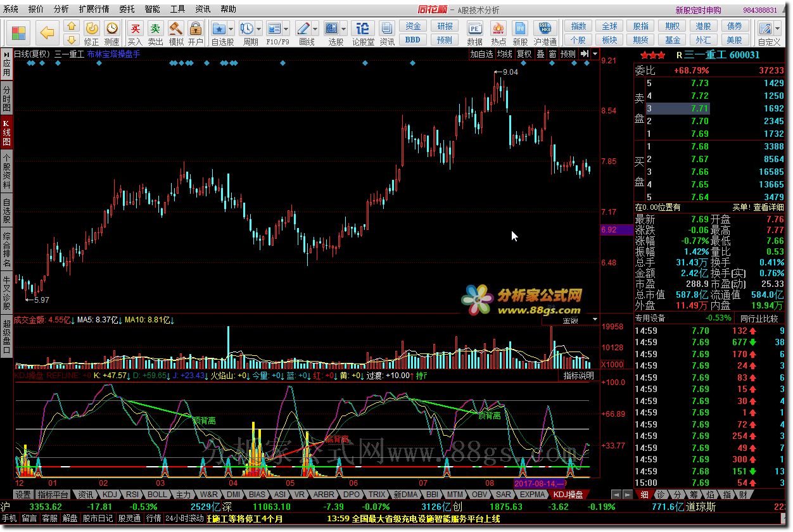Open the F10/F9 info icon
This screenshot has width=793, height=532.
coord(274,29)
